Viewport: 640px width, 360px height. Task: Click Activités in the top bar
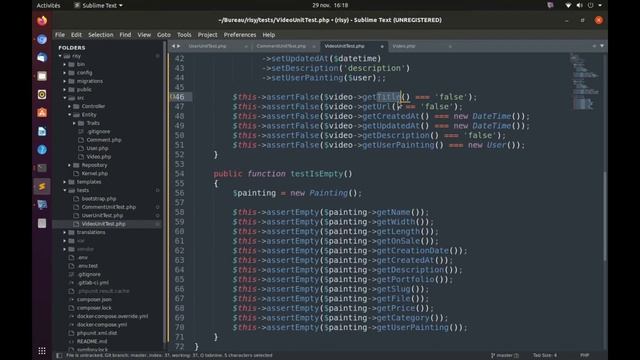pos(48,5)
